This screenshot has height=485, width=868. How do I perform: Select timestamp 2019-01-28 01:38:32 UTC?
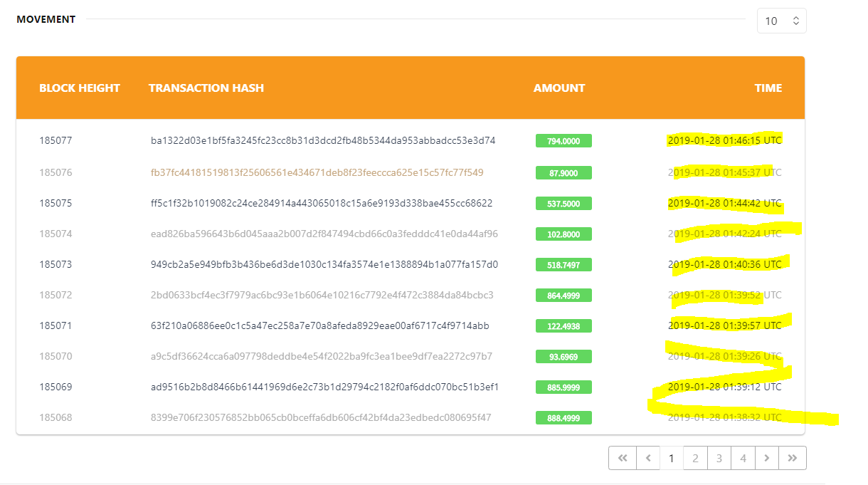[725, 417]
